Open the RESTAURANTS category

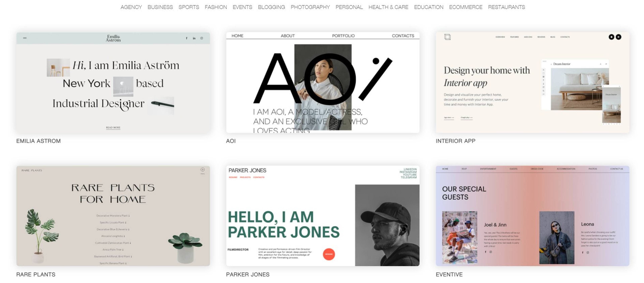506,7
